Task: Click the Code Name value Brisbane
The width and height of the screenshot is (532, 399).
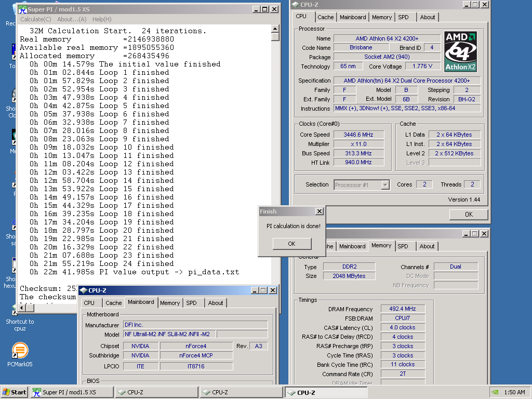Action: point(361,47)
